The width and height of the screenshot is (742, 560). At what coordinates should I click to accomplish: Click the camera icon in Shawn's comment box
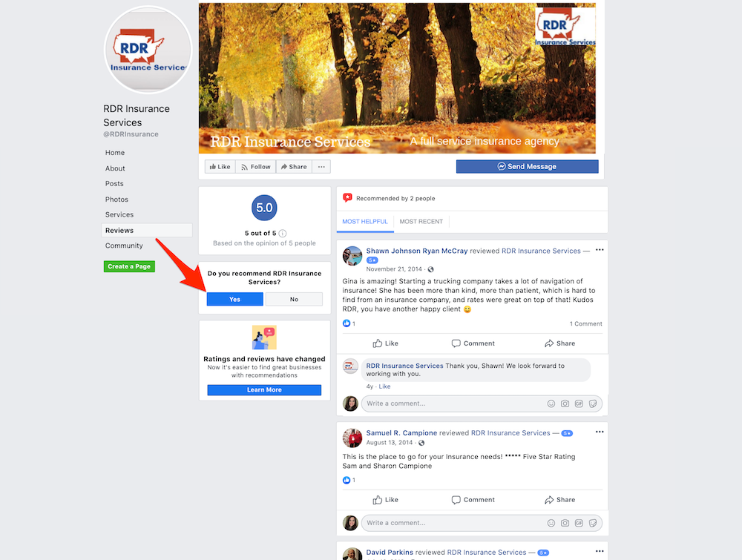[565, 403]
